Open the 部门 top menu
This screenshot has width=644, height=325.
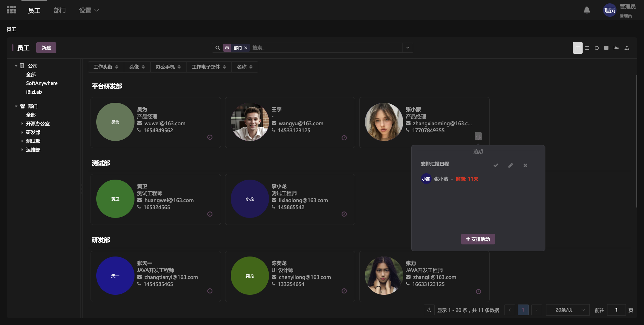pyautogui.click(x=59, y=10)
